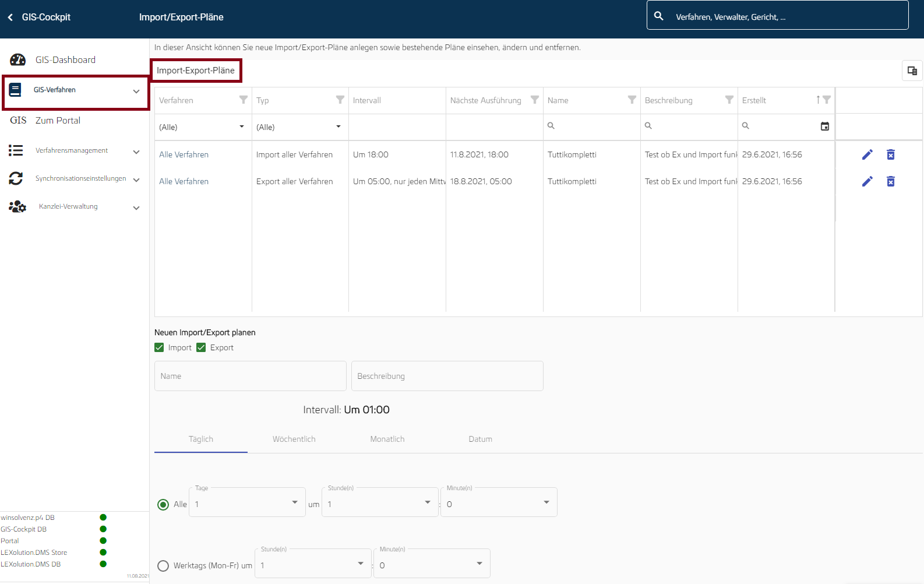Edit the Import aller Verfahren plan
The image size is (924, 584).
[x=867, y=154]
